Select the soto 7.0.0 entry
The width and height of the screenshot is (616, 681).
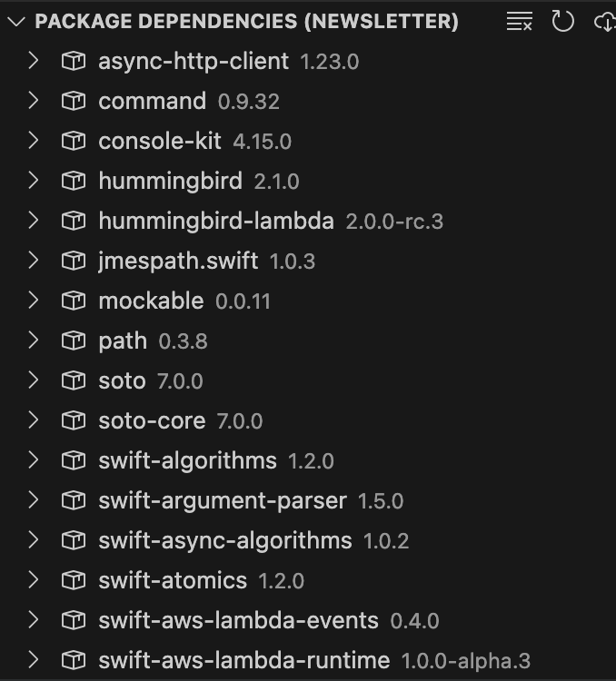[x=122, y=380]
